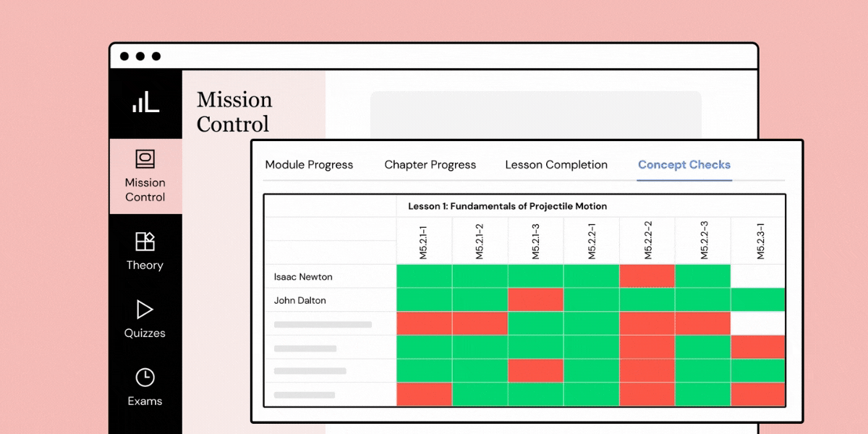Click the Exams clock icon

[x=145, y=378]
